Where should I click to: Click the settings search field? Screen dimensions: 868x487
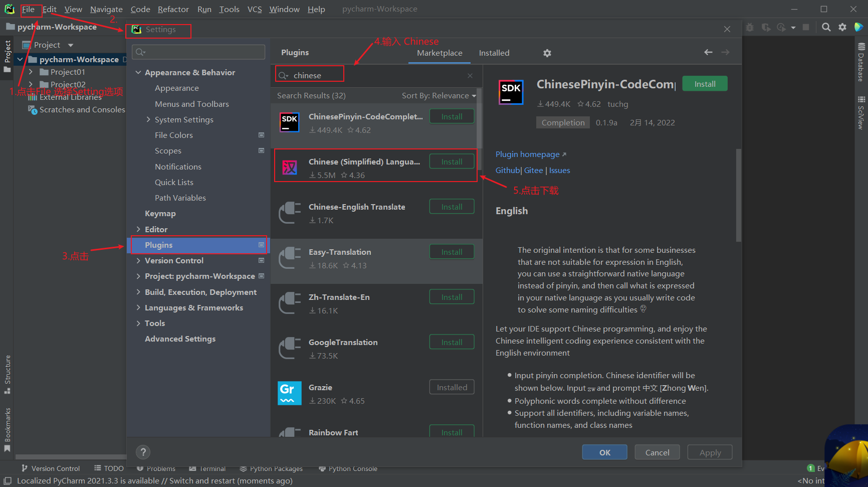[198, 52]
